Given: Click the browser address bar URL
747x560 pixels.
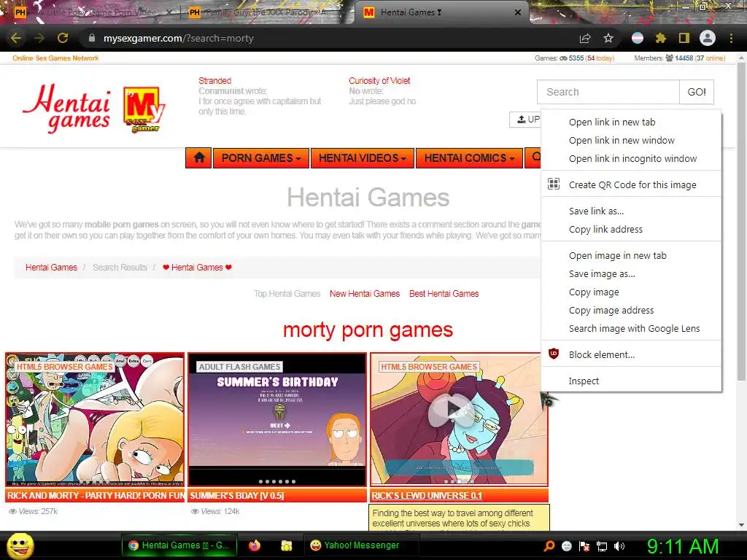Looking at the screenshot, I should coord(179,38).
